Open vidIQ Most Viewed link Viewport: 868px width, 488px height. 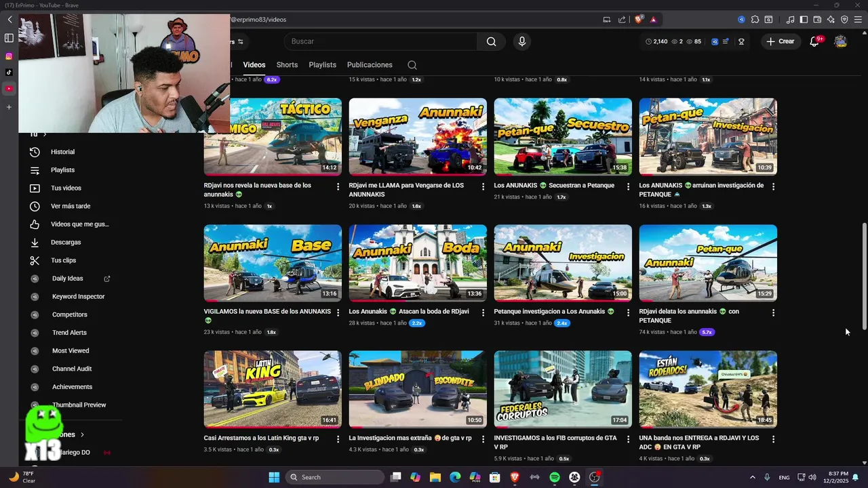click(x=71, y=350)
